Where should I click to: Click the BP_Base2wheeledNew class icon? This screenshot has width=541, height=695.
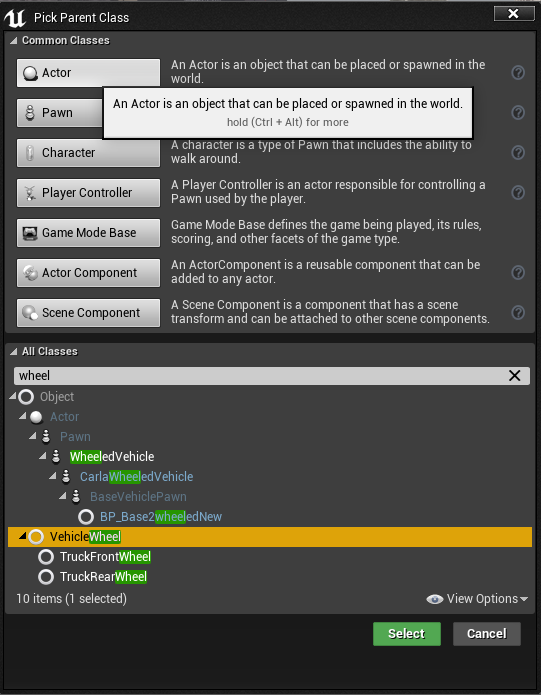(86, 517)
